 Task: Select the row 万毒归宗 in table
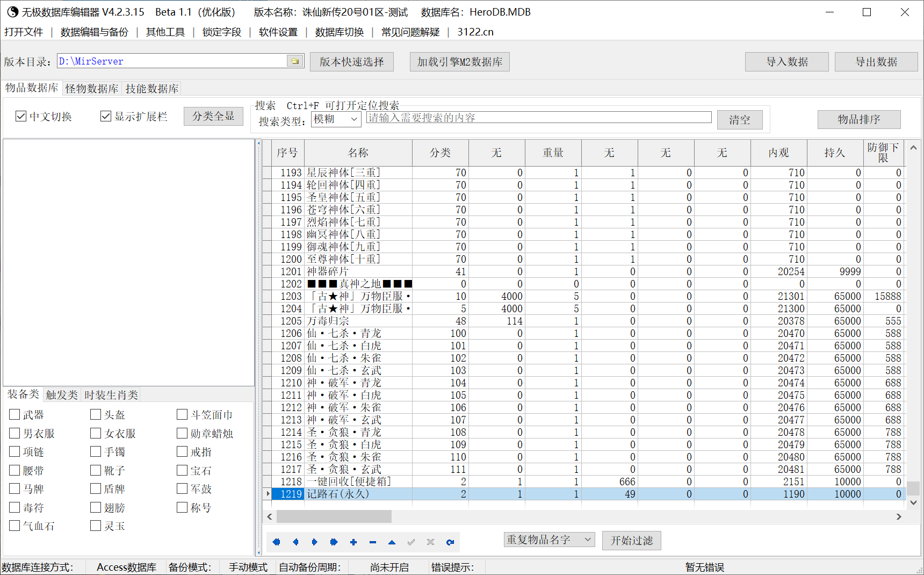point(583,321)
